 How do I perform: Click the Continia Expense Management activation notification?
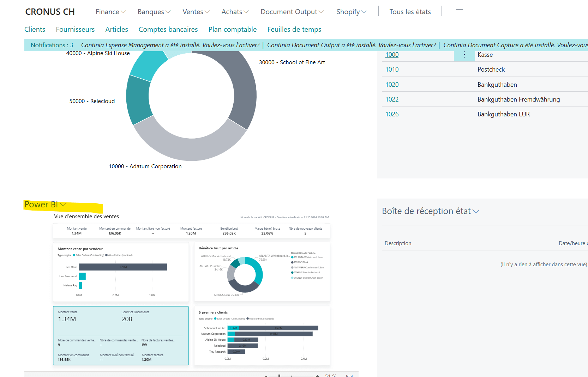point(170,45)
